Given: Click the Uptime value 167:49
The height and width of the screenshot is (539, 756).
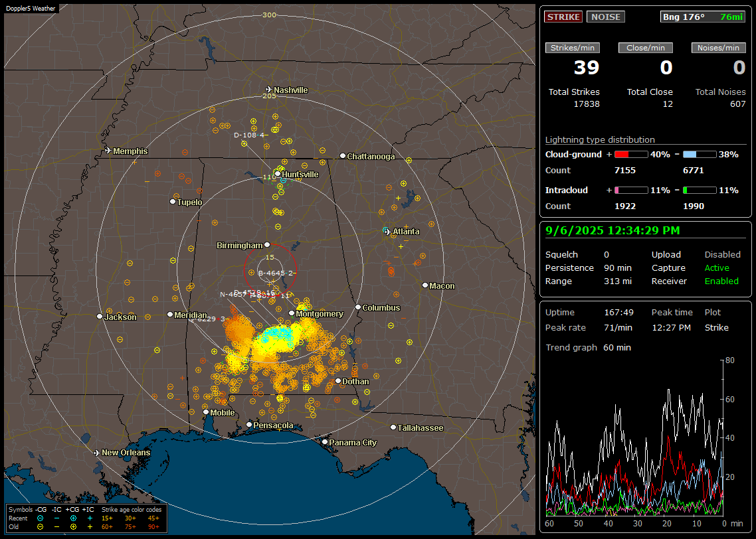Looking at the screenshot, I should coord(618,312).
